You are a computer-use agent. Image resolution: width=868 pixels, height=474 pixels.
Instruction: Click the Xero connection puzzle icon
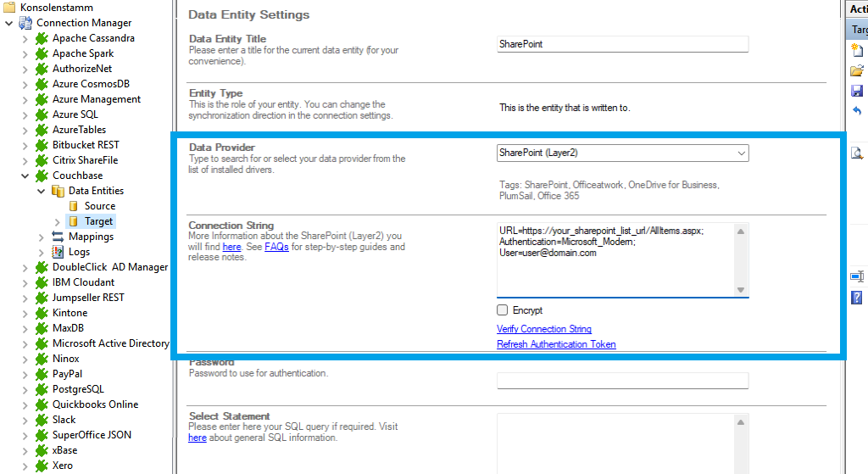tap(42, 466)
